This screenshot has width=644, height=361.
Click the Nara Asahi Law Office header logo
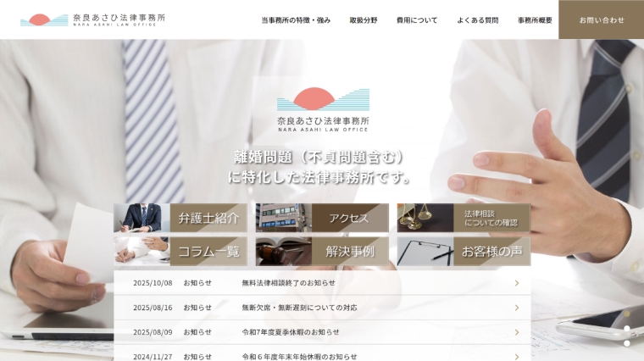93,19
